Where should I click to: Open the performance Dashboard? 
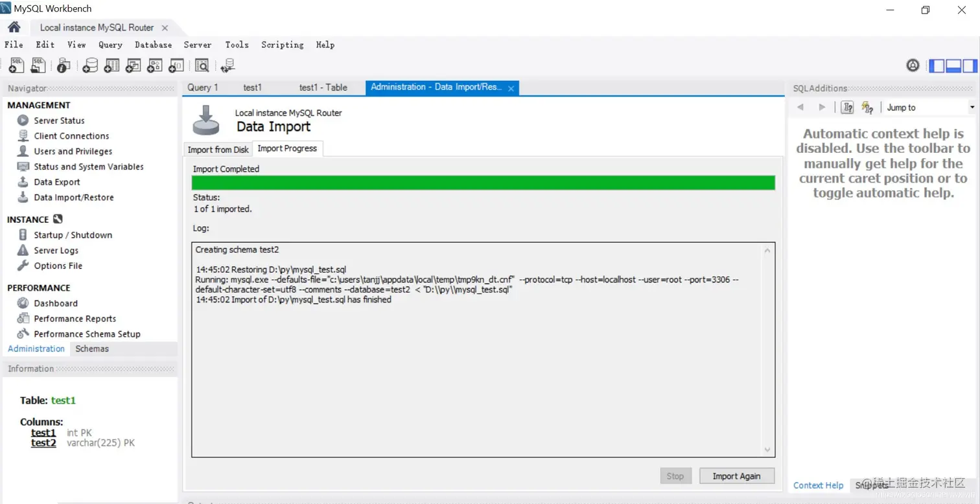(x=56, y=303)
